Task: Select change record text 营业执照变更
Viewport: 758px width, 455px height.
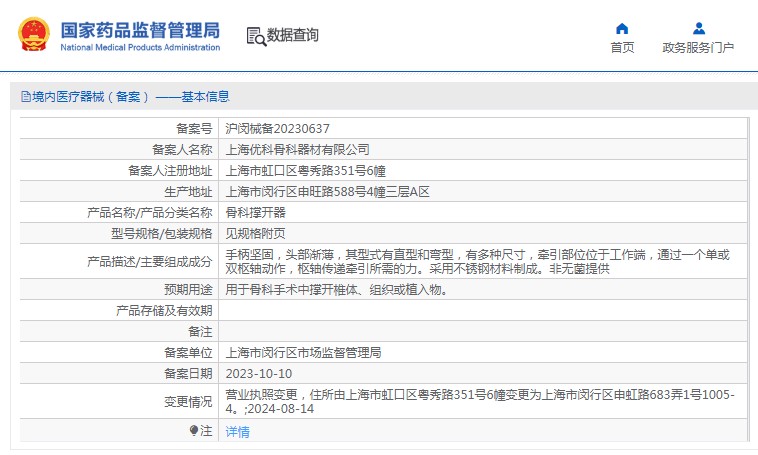Action: [480, 402]
